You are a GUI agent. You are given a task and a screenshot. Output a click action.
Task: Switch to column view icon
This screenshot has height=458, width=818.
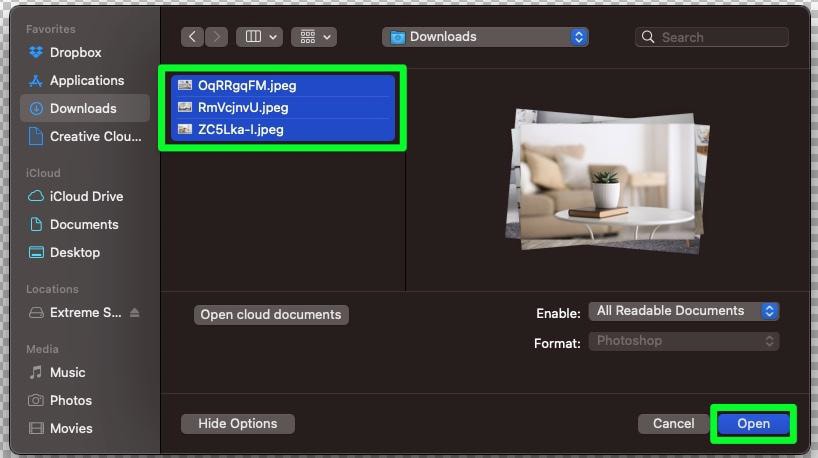coord(254,37)
